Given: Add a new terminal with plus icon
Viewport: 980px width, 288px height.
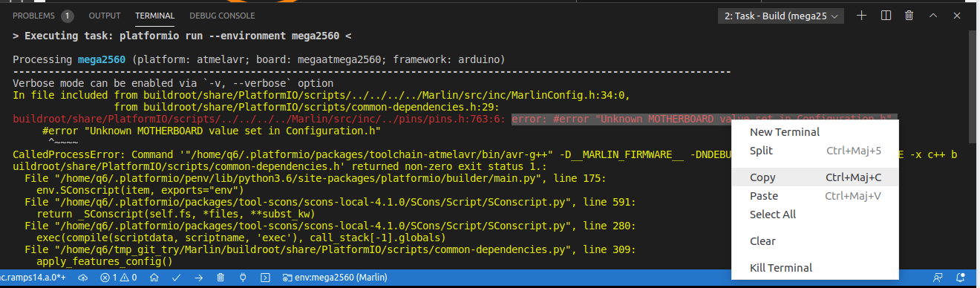Looking at the screenshot, I should pyautogui.click(x=861, y=15).
